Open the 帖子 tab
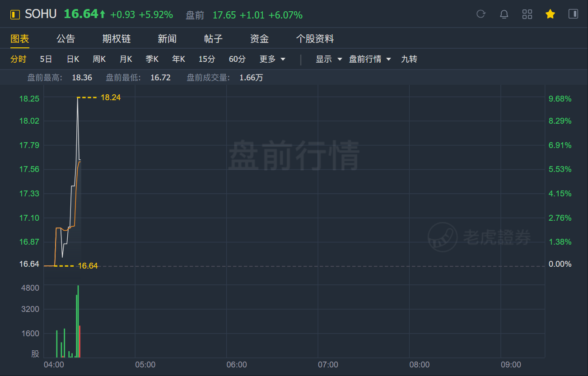Image resolution: width=588 pixels, height=376 pixels. pos(213,39)
